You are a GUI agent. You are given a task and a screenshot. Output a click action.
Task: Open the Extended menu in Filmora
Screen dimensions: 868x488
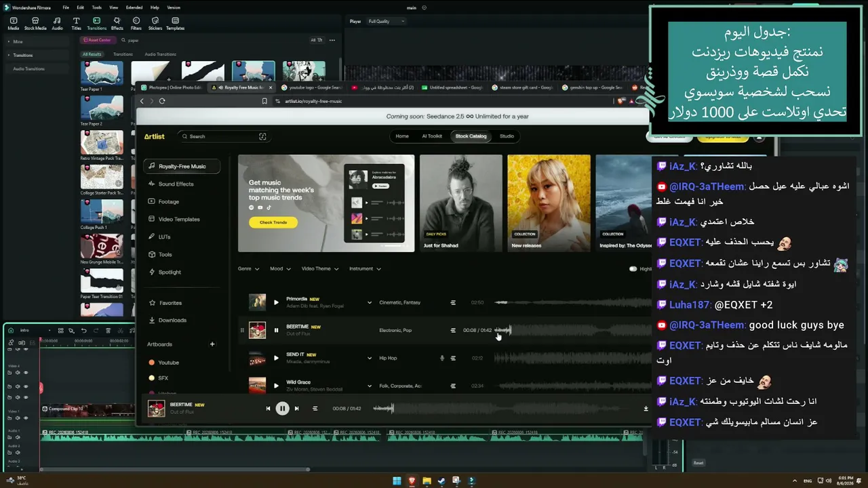coord(134,7)
